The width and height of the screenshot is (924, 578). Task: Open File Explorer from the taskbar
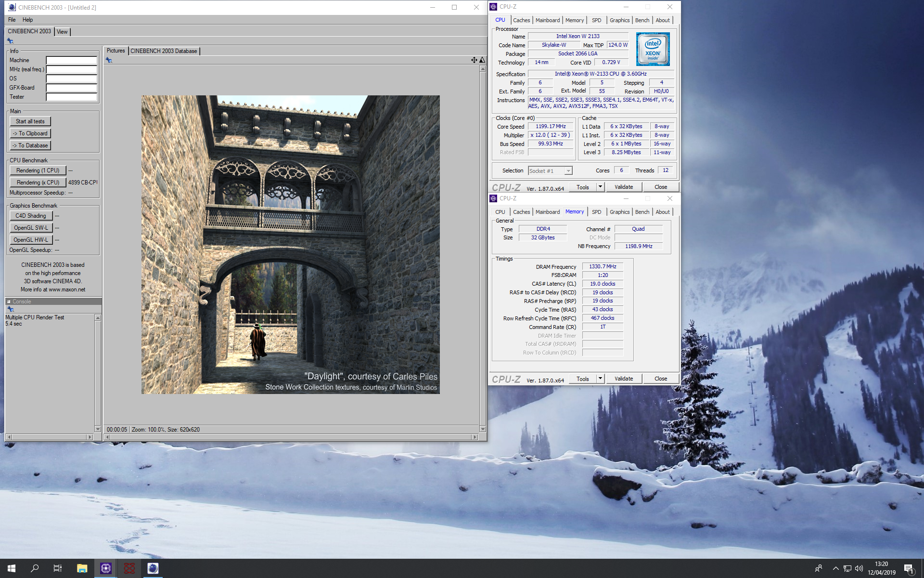click(82, 568)
